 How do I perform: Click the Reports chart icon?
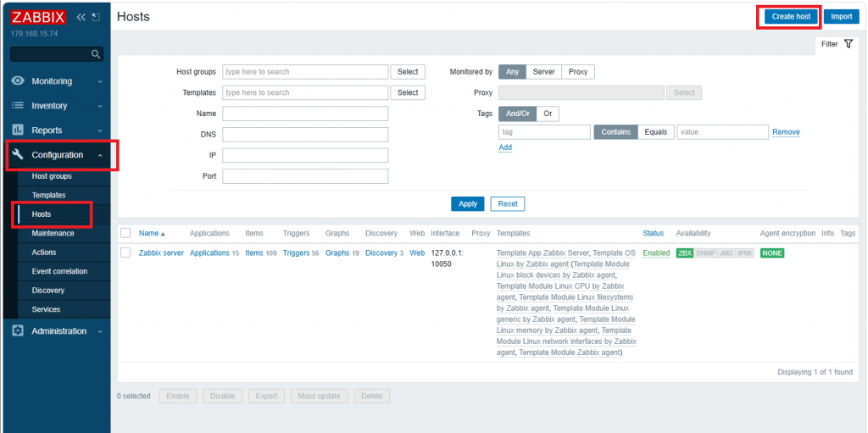tap(18, 130)
